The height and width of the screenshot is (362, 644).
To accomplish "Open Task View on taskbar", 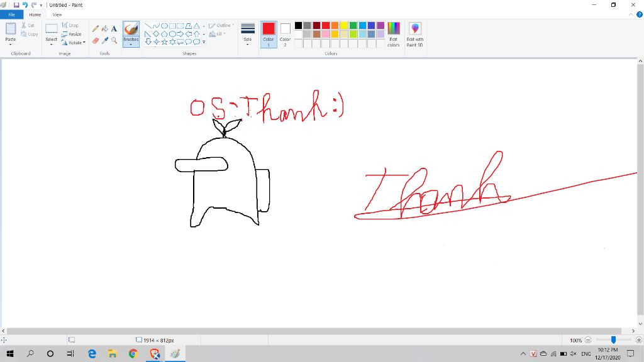I will [x=70, y=353].
